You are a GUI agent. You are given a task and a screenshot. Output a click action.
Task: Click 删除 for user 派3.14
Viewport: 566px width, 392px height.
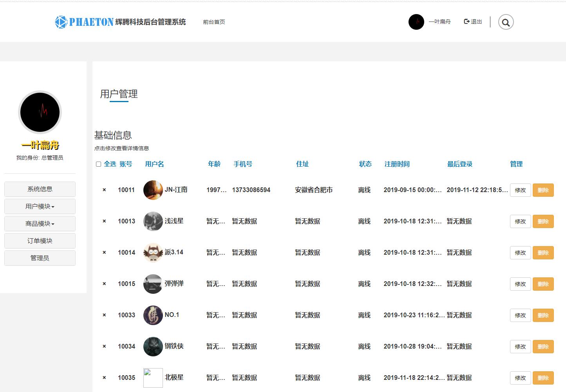(x=543, y=252)
